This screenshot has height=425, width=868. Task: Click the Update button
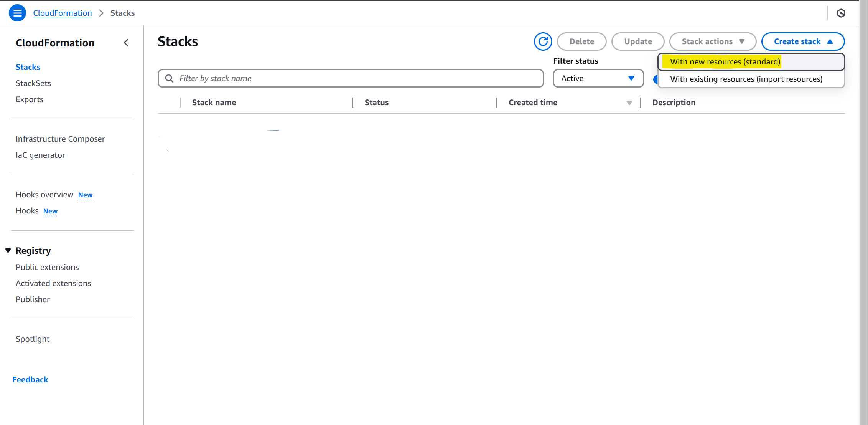click(x=637, y=41)
